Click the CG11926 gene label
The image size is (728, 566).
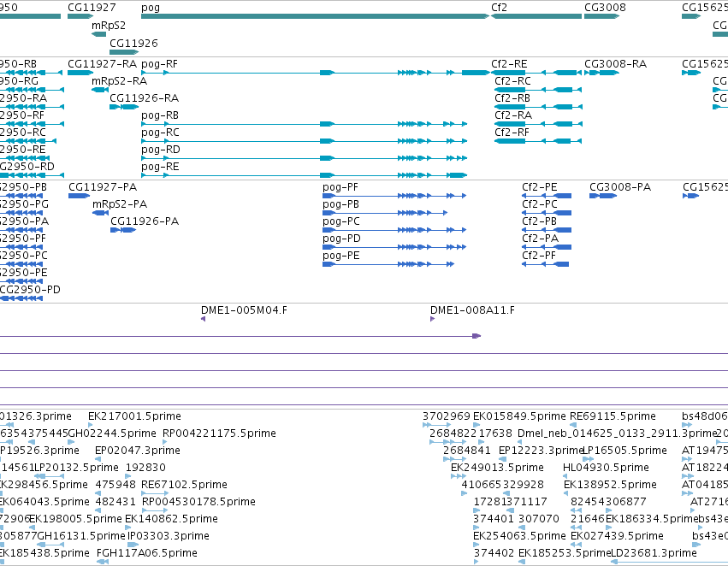133,43
